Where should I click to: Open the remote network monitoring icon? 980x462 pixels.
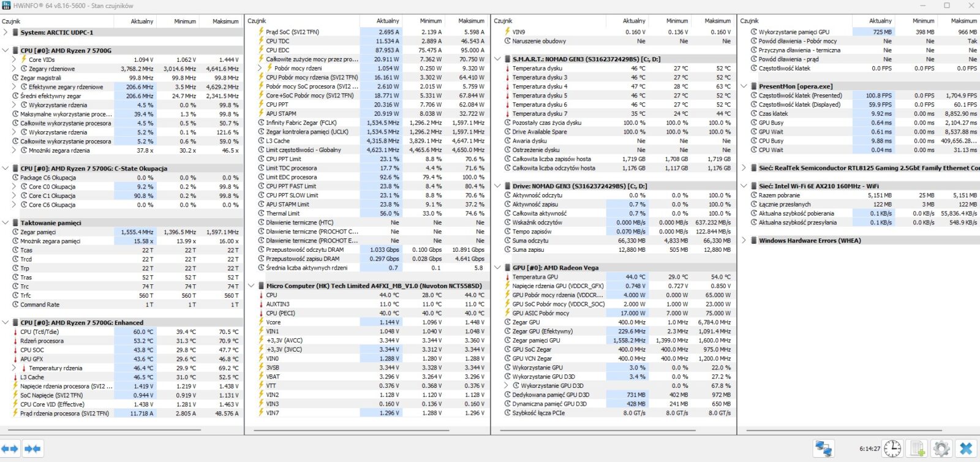[x=823, y=449]
